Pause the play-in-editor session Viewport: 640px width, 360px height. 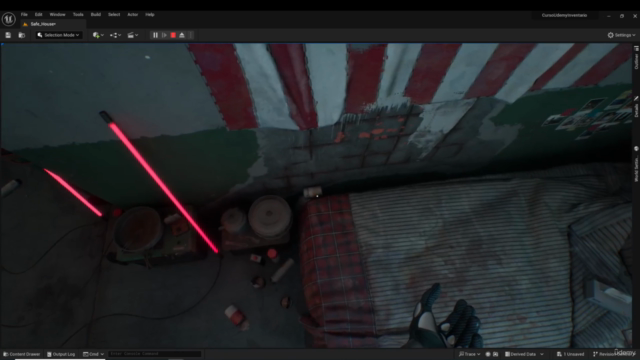pos(155,36)
